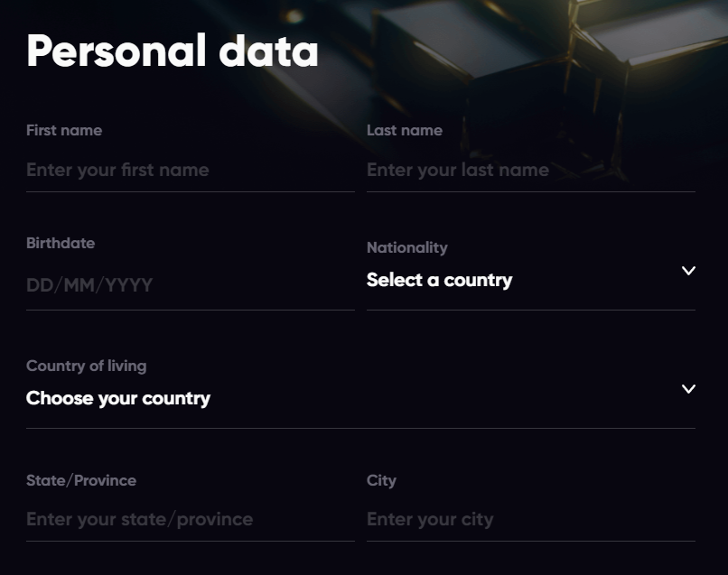
Task: Click the 'Personal data' heading
Action: click(x=173, y=51)
